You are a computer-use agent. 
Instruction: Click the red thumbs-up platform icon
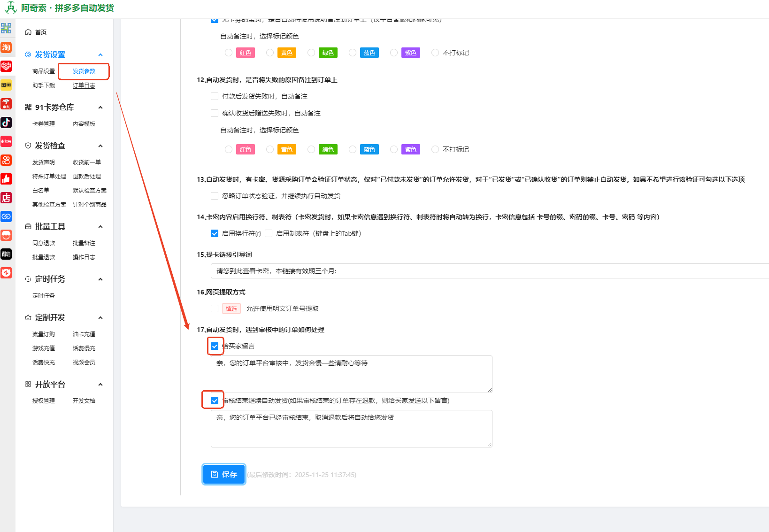(6, 179)
